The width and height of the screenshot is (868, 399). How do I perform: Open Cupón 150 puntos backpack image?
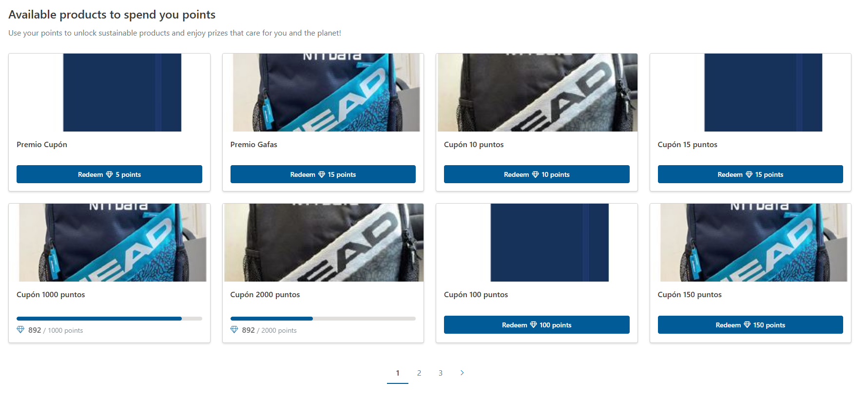(x=753, y=243)
